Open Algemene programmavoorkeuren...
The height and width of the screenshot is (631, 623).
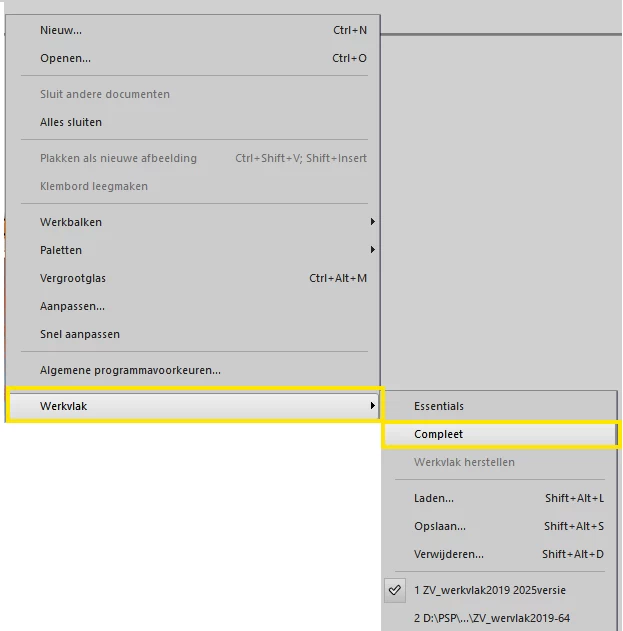tap(193, 370)
